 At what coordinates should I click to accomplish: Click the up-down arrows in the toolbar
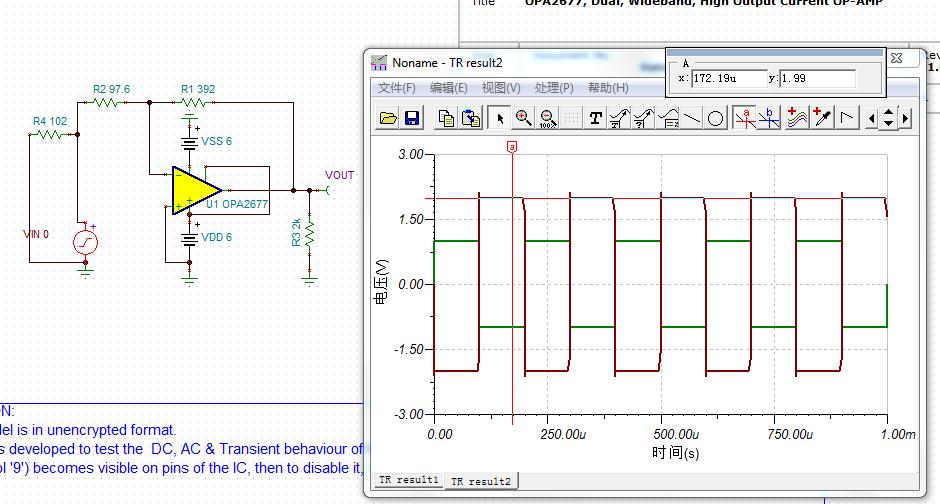pyautogui.click(x=888, y=118)
